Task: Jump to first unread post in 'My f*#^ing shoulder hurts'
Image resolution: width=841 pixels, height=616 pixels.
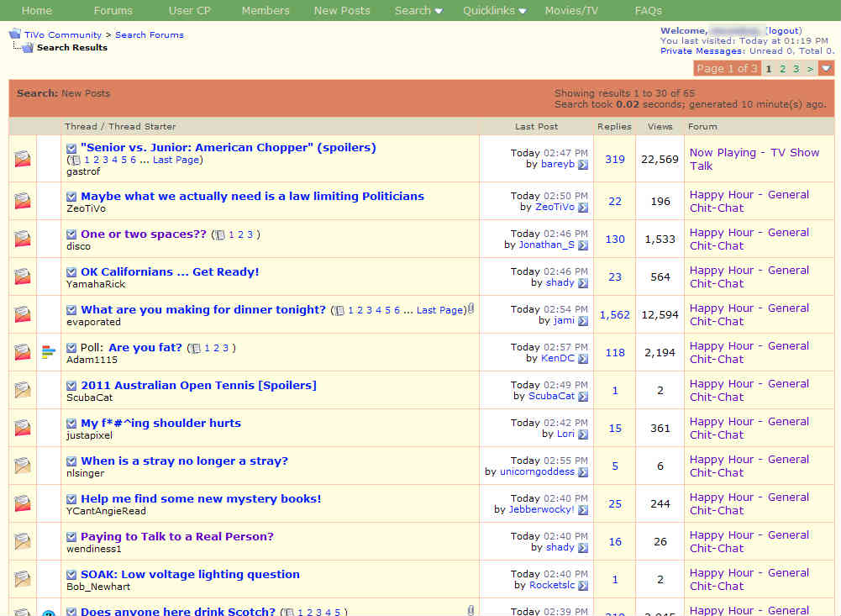Action: pyautogui.click(x=72, y=424)
